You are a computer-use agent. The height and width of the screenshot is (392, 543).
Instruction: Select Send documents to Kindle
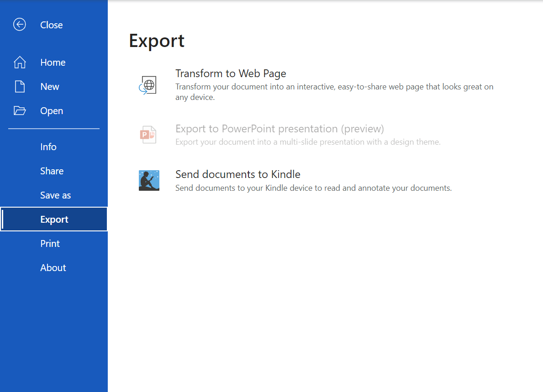(x=237, y=174)
